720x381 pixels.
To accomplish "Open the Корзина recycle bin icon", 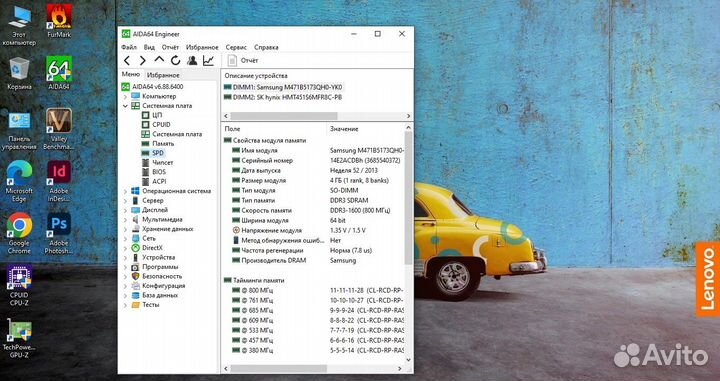I will pos(19,73).
